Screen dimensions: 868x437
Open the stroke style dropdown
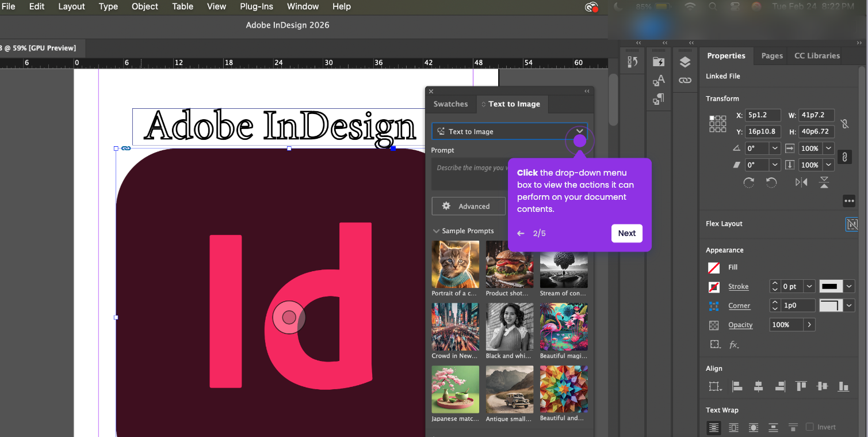tap(850, 286)
